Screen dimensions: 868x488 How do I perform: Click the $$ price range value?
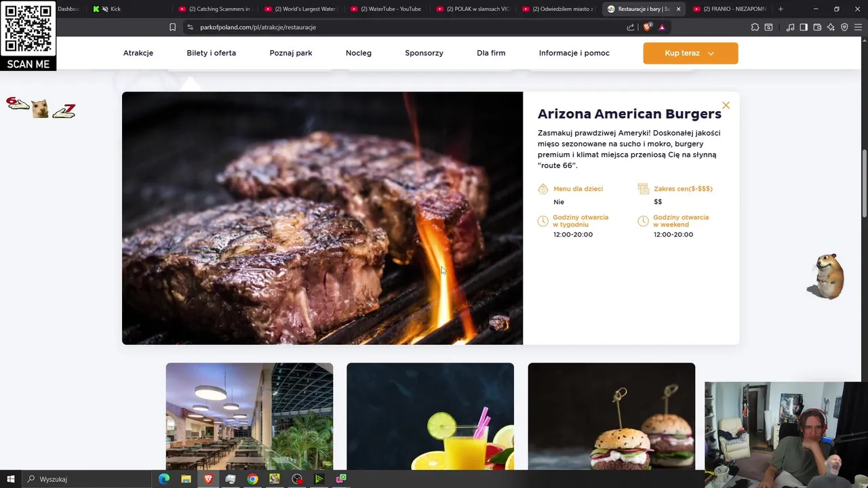point(658,202)
